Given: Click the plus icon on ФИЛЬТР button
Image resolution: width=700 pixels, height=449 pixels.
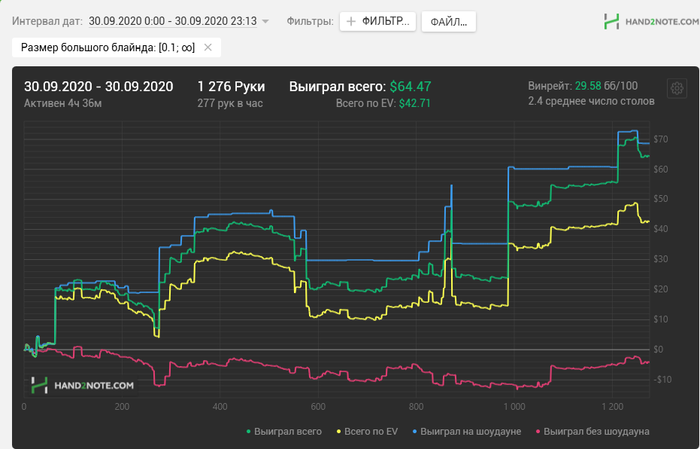Looking at the screenshot, I should pos(351,21).
